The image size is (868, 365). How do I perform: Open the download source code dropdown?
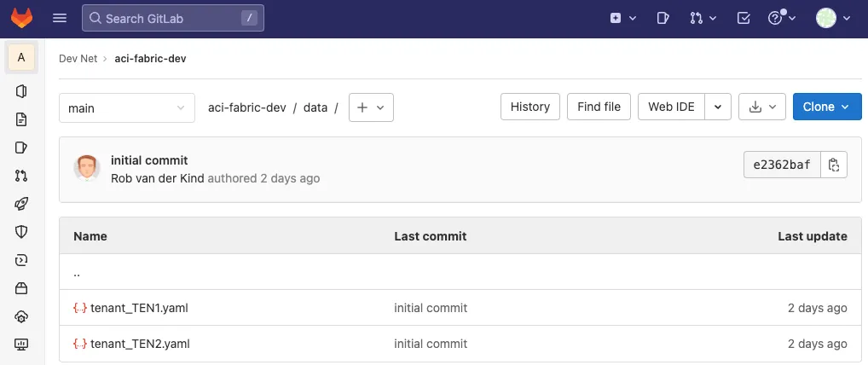click(x=761, y=107)
